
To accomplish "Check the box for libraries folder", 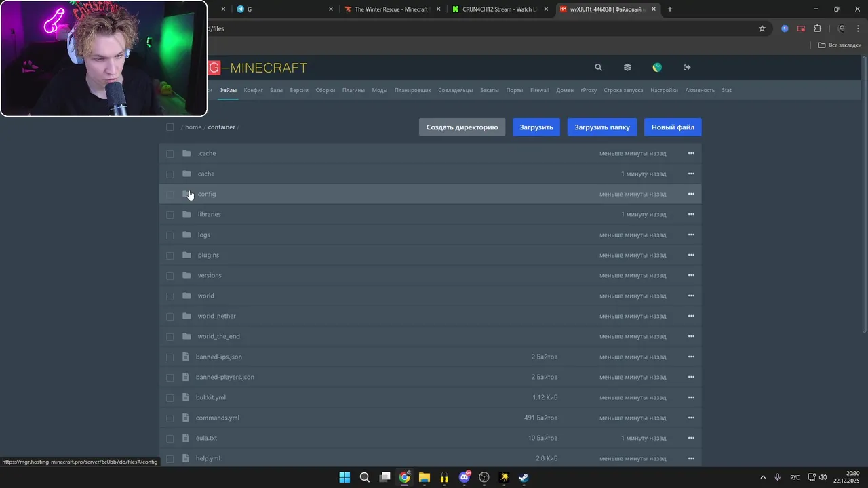I will [170, 215].
